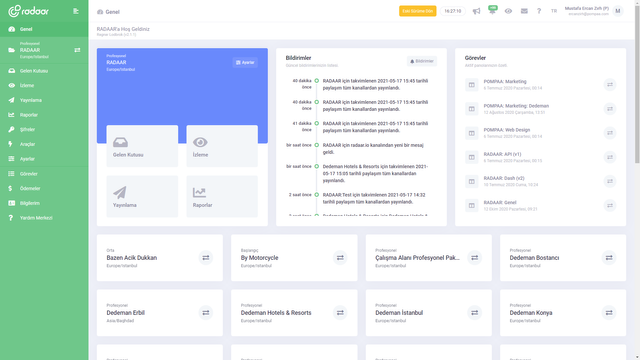Open Bilgilerim in the sidebar
Image resolution: width=640 pixels, height=360 pixels.
point(44,203)
